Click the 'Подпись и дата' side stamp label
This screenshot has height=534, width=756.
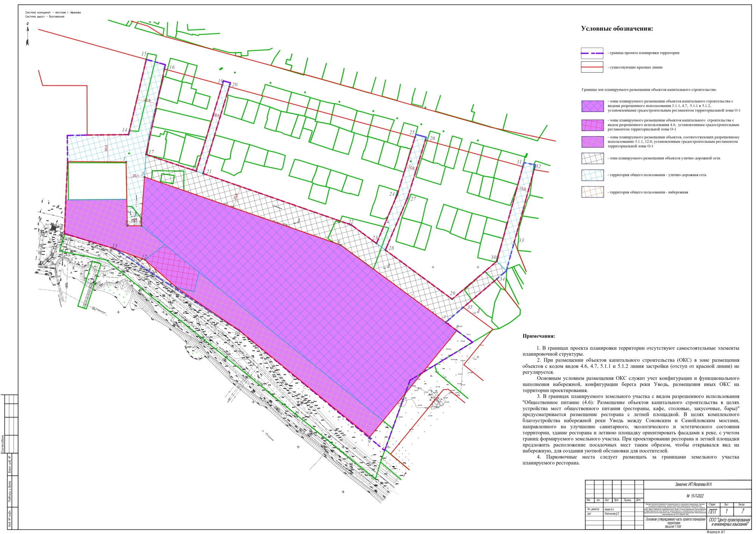click(10, 492)
